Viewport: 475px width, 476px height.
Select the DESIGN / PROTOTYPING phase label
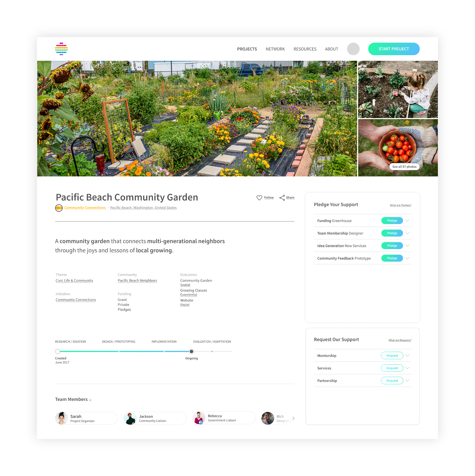(119, 342)
